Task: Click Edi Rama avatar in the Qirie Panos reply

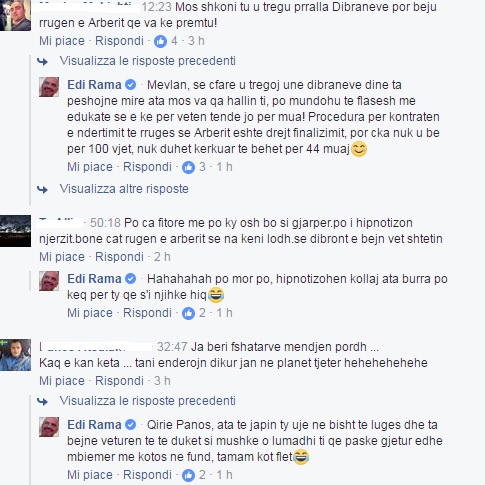Action: pos(49,427)
